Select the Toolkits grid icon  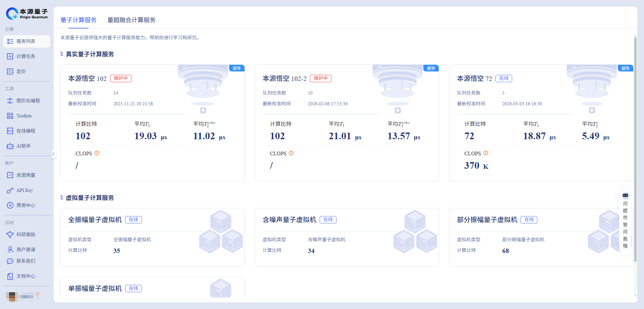(10, 116)
